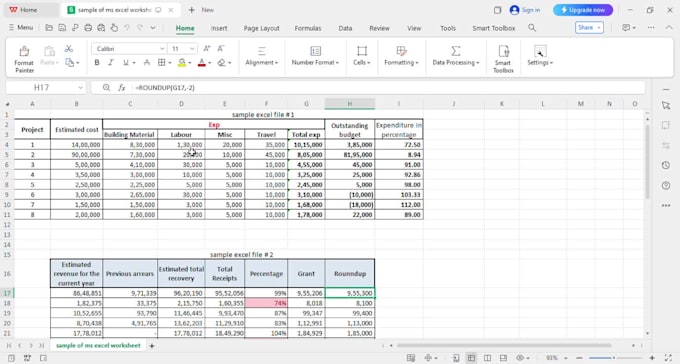Open the comments icon near Share

tap(626, 28)
